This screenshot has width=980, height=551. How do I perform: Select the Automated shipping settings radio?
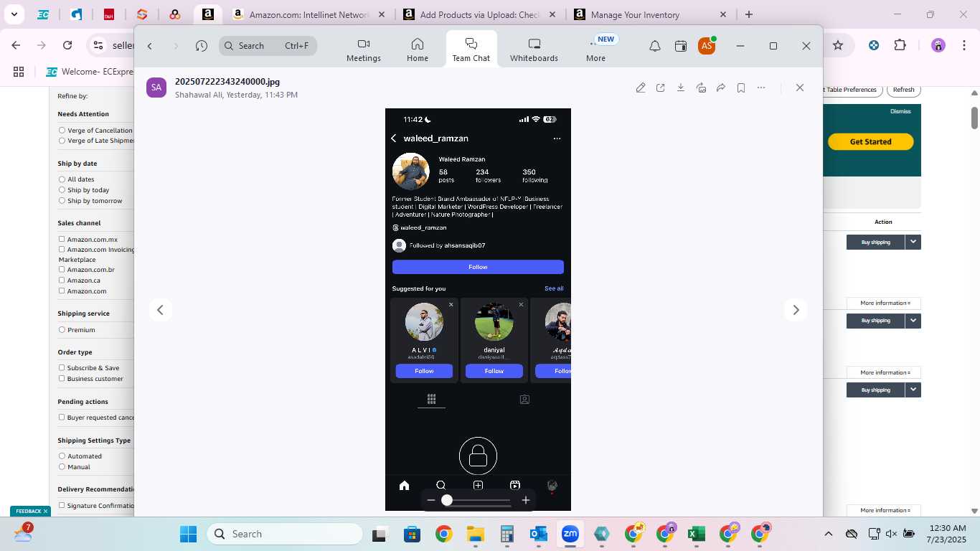(62, 456)
